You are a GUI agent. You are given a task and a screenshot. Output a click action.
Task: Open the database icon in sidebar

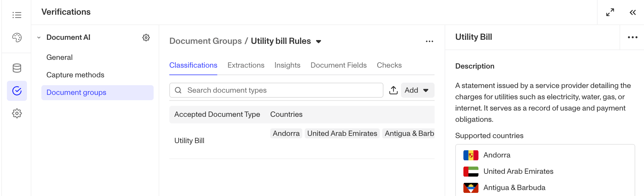pos(17,68)
